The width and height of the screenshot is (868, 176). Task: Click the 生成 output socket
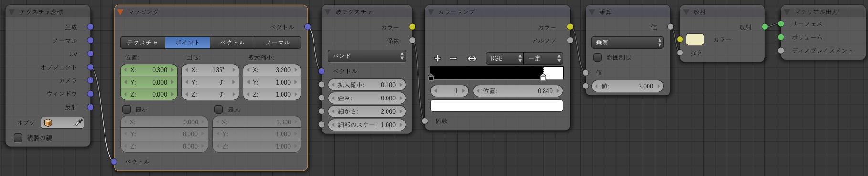pos(90,27)
